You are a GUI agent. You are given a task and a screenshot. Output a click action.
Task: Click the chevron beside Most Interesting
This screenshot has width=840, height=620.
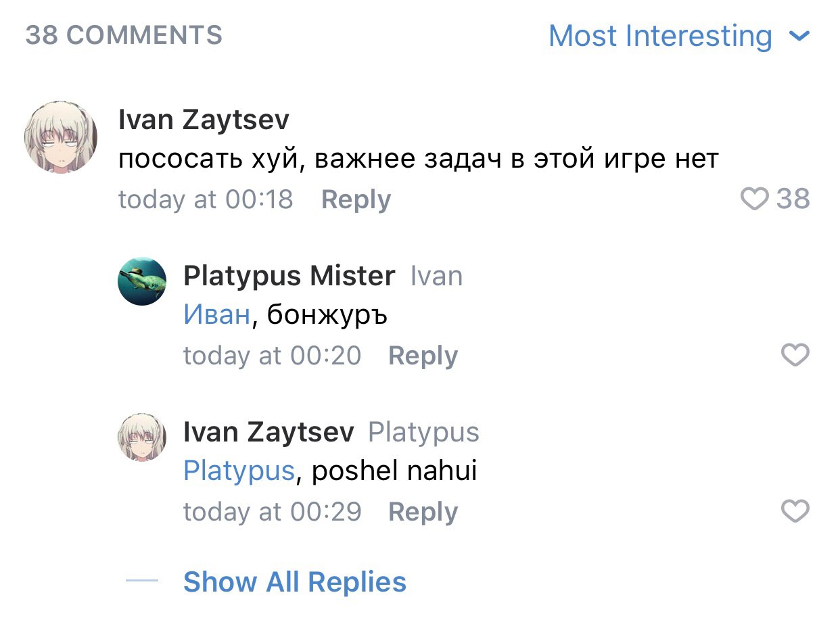pyautogui.click(x=799, y=36)
